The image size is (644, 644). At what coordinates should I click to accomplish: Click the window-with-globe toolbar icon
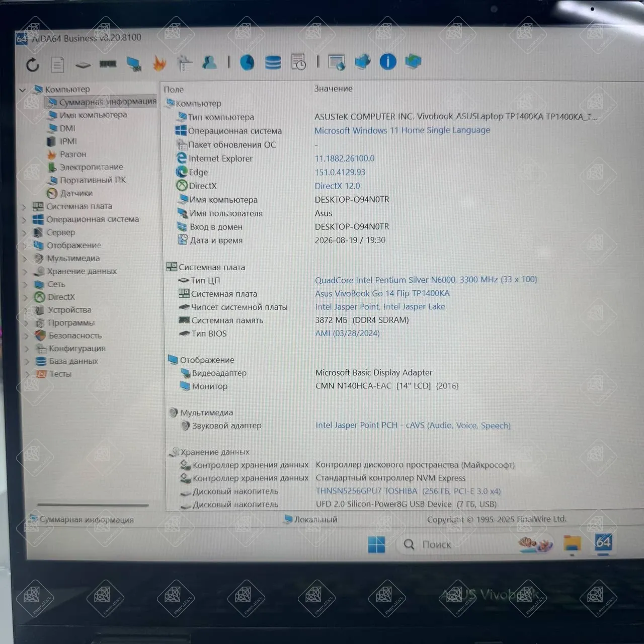tap(336, 62)
